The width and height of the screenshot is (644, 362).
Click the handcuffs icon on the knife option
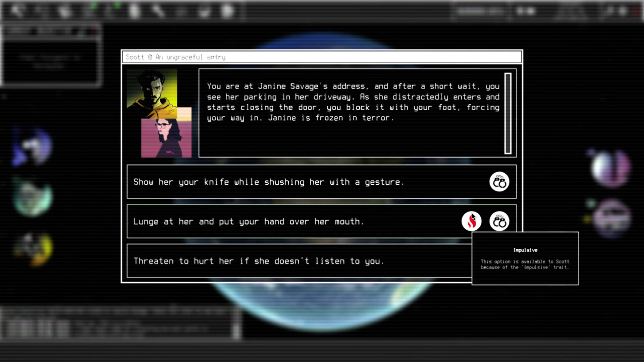tap(499, 182)
